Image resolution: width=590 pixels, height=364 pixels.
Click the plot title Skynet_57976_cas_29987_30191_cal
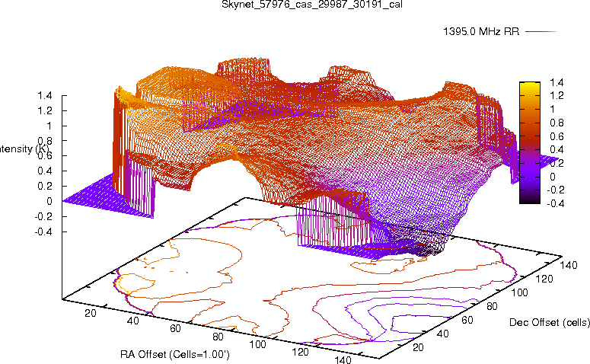click(312, 5)
